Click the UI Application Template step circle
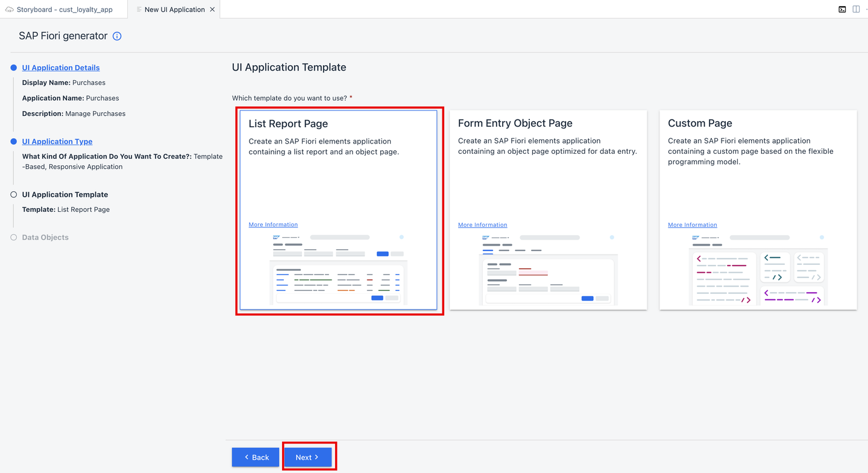The width and height of the screenshot is (868, 473). point(13,194)
